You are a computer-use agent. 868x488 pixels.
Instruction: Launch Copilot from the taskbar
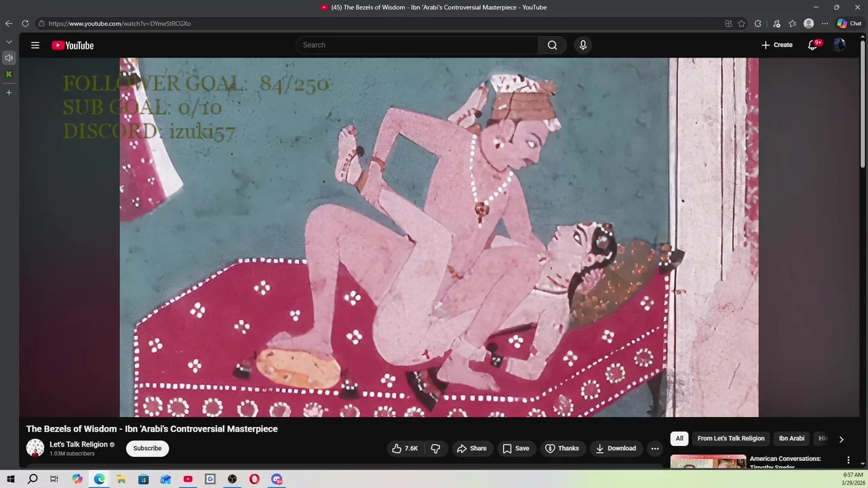point(77,479)
